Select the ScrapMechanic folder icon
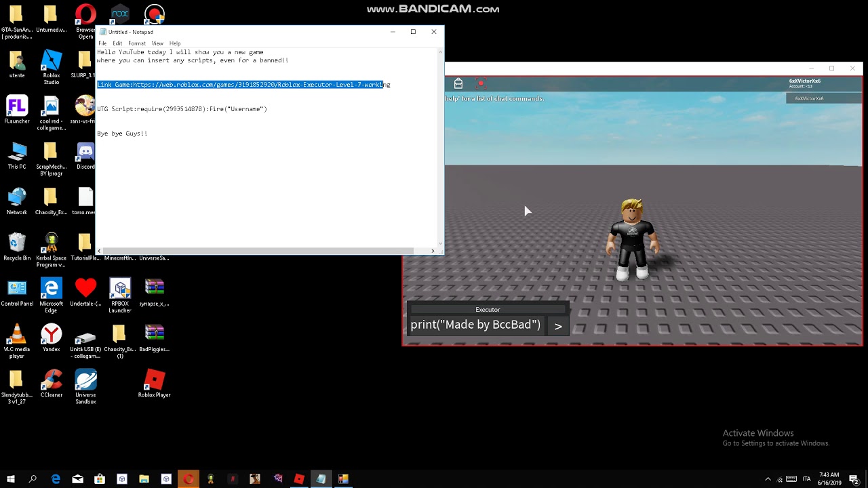868x488 pixels. (51, 159)
